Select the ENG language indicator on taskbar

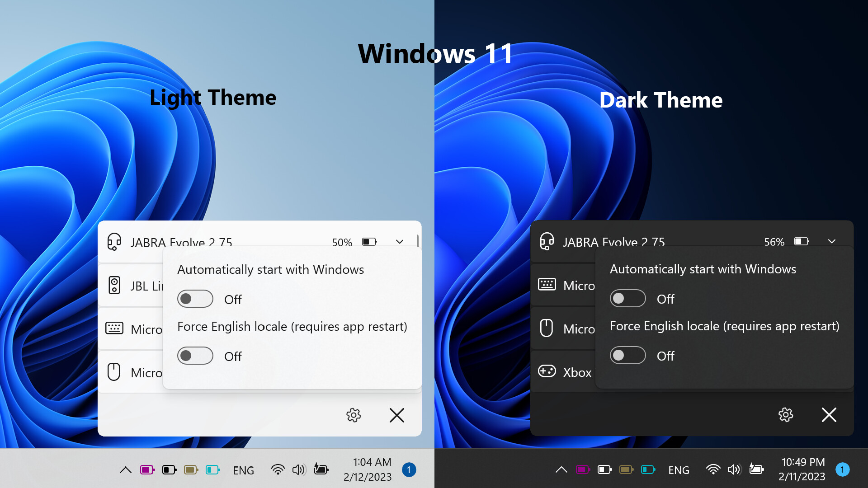tap(244, 470)
